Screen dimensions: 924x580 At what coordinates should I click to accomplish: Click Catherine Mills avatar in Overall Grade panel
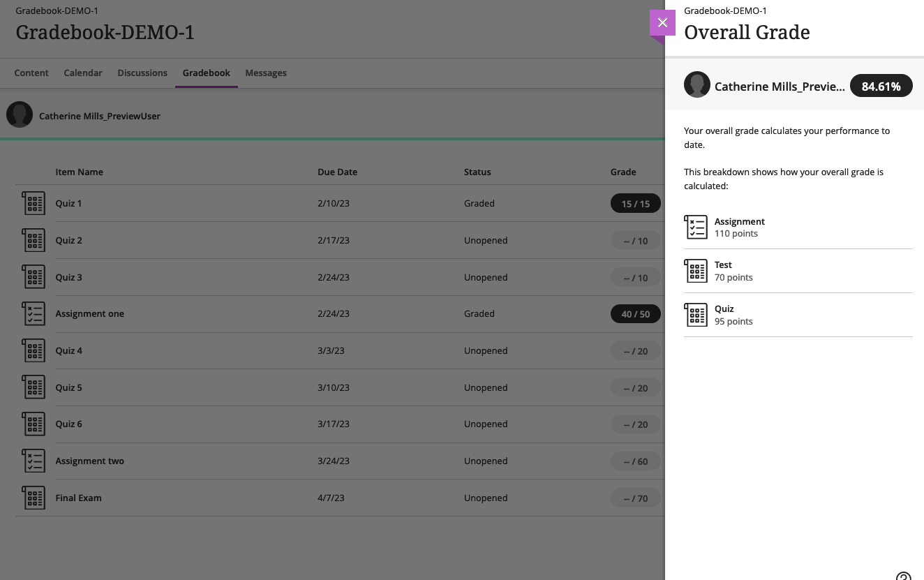coord(696,85)
